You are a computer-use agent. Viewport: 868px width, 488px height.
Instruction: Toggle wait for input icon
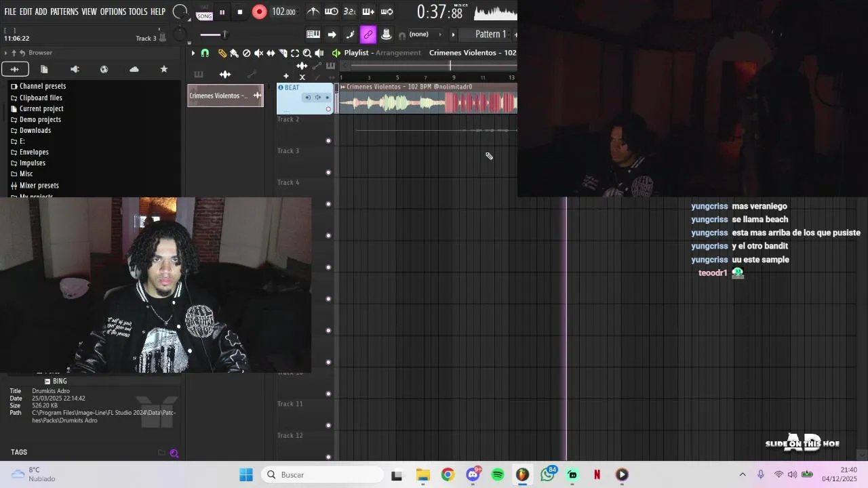331,12
